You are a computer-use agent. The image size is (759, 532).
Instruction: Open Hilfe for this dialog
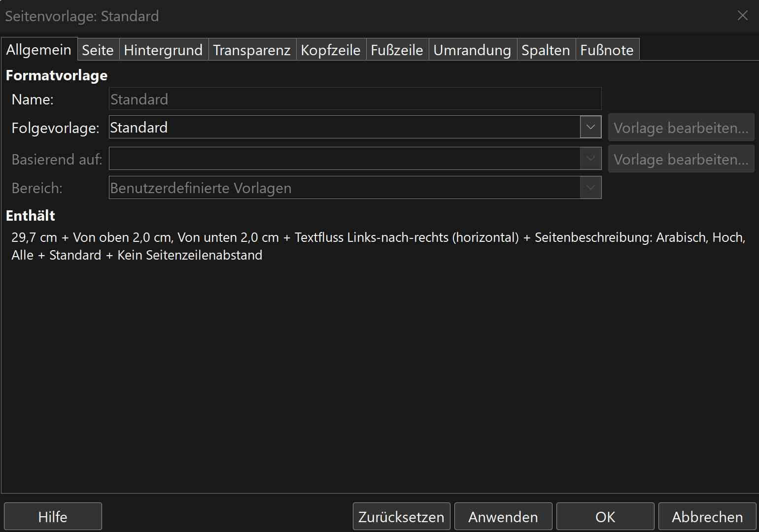(53, 516)
